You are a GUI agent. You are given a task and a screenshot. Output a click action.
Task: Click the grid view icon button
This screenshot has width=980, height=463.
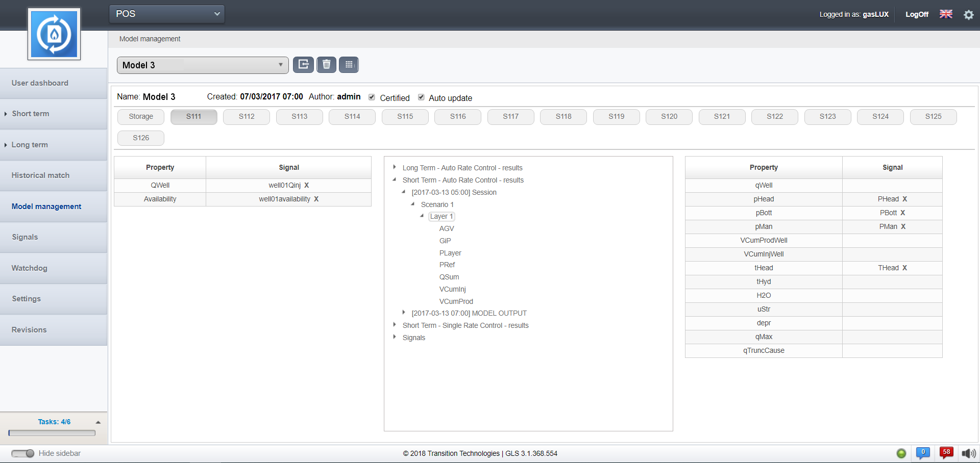click(x=349, y=65)
